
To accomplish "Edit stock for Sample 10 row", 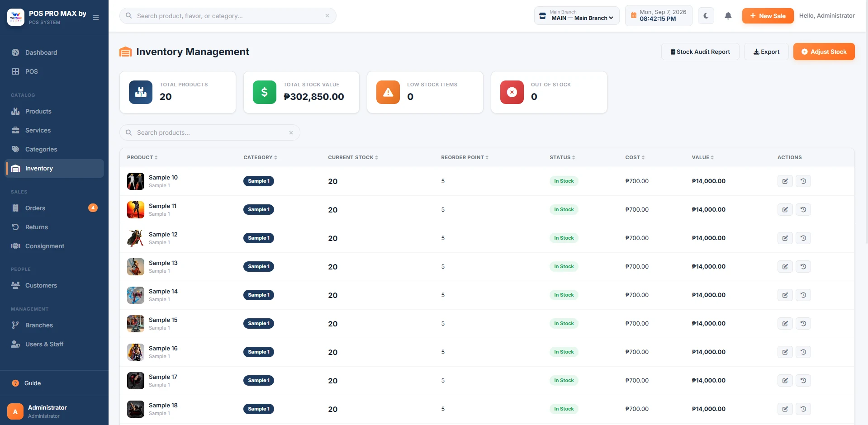I will pos(785,181).
